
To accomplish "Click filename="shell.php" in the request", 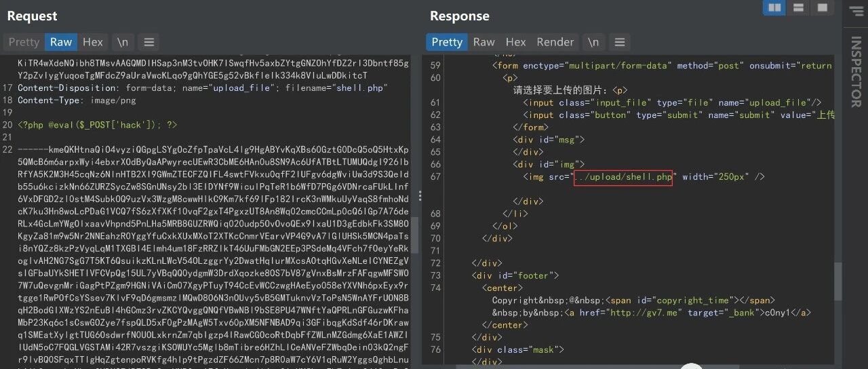I will 336,88.
